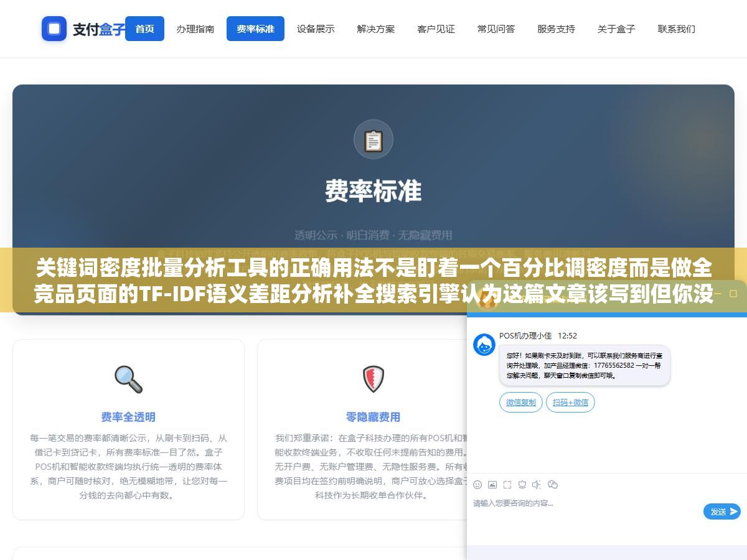This screenshot has height=560, width=747.
Task: Click the subtitle 透明公示 · 明白消费 · 无隐藏费用
Action: [374, 235]
